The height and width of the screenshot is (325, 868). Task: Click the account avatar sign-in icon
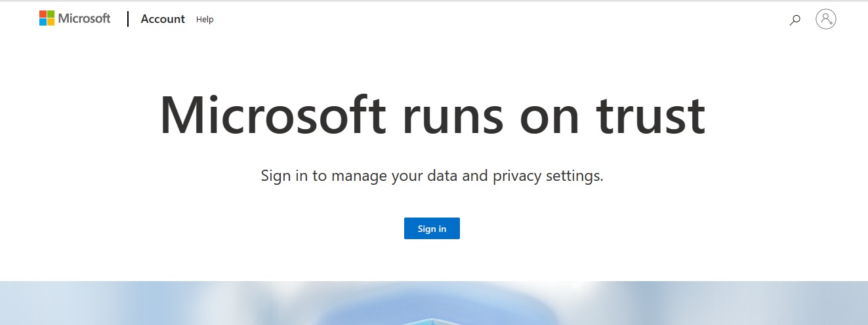click(x=825, y=19)
